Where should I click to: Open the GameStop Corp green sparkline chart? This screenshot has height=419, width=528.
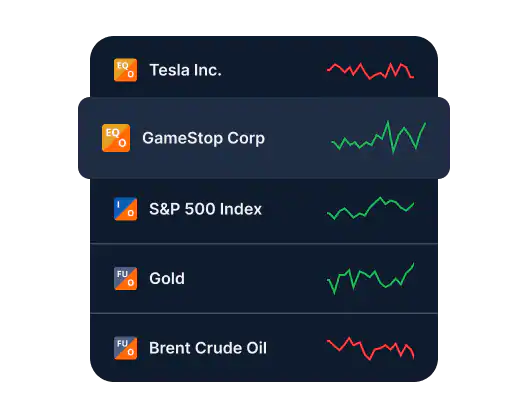click(379, 137)
